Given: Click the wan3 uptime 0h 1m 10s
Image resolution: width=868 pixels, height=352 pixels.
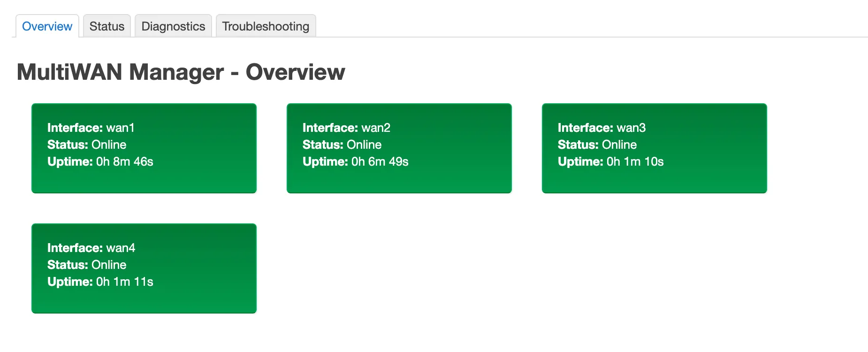Looking at the screenshot, I should (610, 161).
